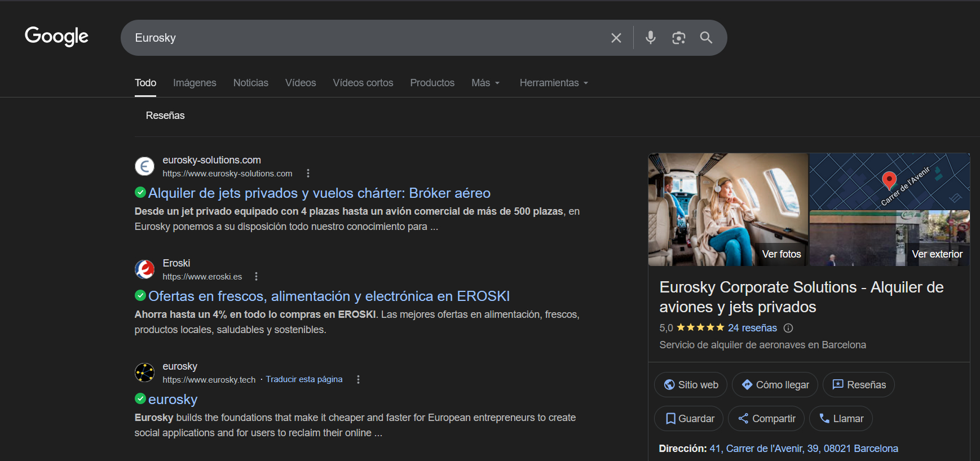This screenshot has height=461, width=980.
Task: Open Google Lens image search icon
Action: pyautogui.click(x=678, y=38)
